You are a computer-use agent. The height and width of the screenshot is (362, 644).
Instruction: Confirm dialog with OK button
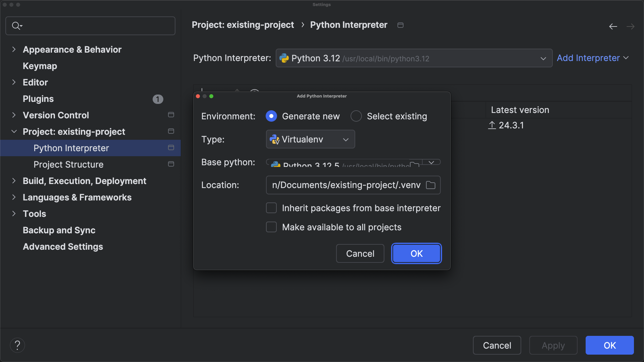coord(416,253)
